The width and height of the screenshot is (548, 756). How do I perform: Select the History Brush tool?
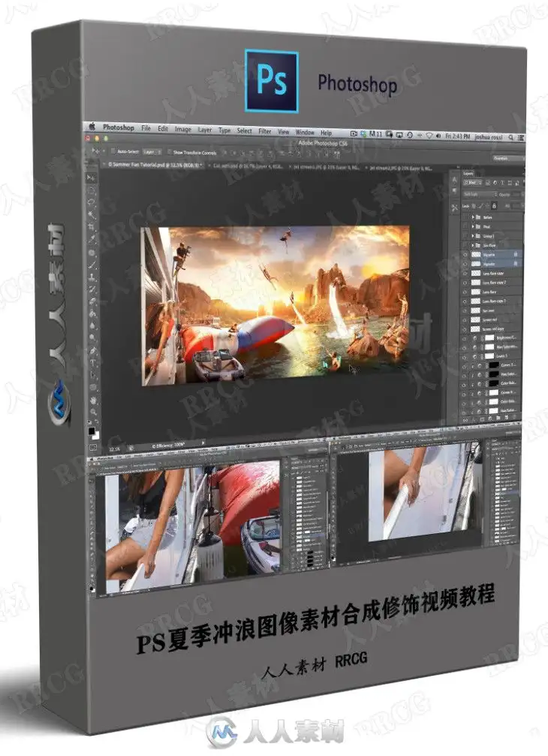[91, 289]
